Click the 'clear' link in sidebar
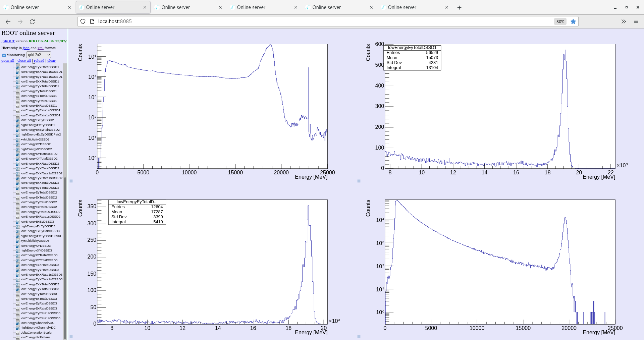The height and width of the screenshot is (340, 644). click(51, 61)
